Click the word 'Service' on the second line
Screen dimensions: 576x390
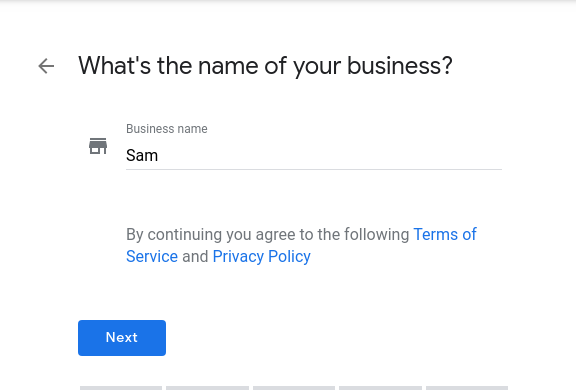tap(152, 256)
